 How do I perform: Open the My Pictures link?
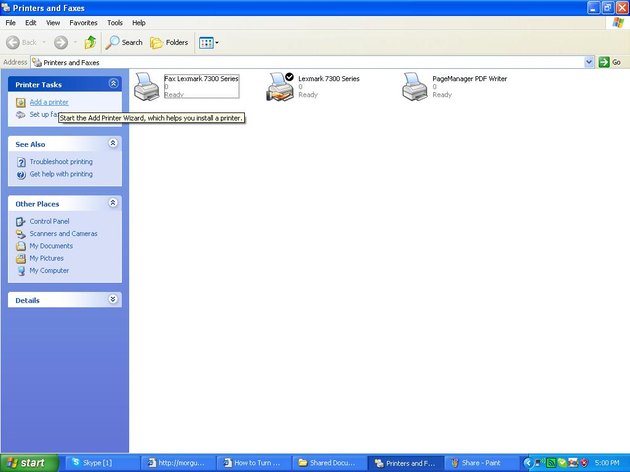(47, 258)
